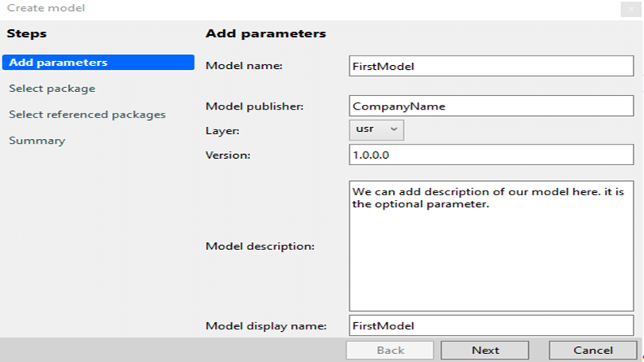This screenshot has width=644, height=362.
Task: Go to the Select package step
Action: 52,88
